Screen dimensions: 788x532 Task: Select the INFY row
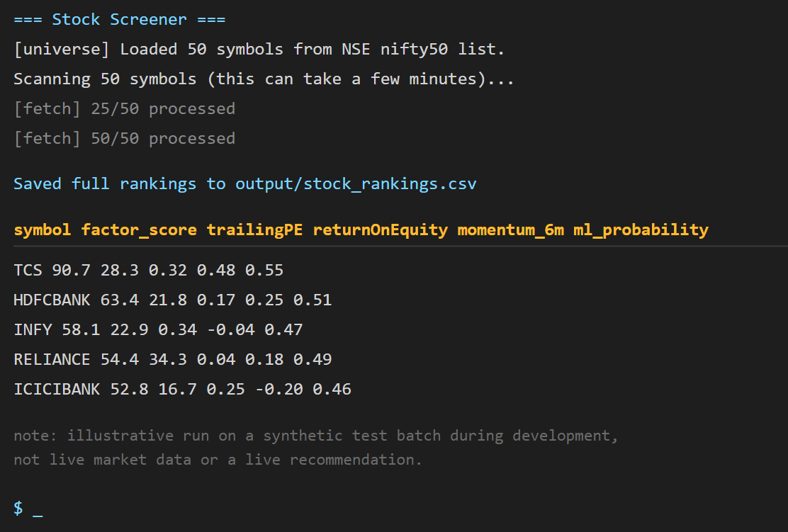tap(158, 329)
